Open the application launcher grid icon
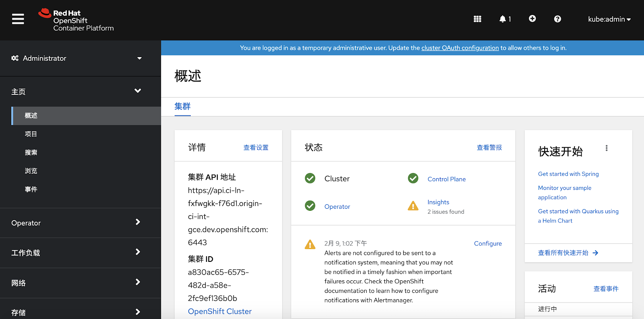644x319 pixels. 477,19
